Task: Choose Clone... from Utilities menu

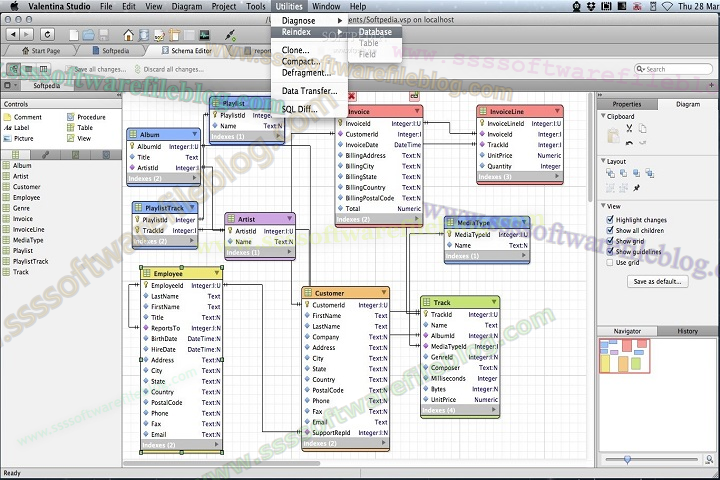Action: pyautogui.click(x=309, y=50)
